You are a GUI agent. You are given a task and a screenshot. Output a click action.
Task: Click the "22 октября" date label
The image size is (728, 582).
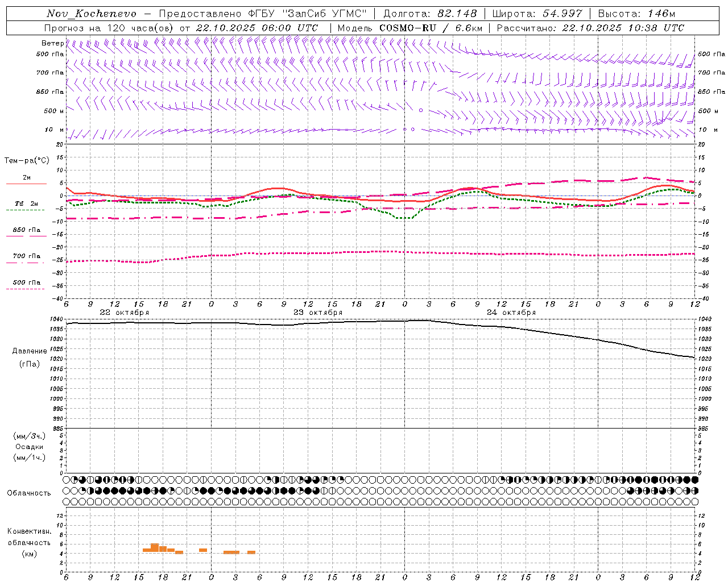(x=125, y=313)
